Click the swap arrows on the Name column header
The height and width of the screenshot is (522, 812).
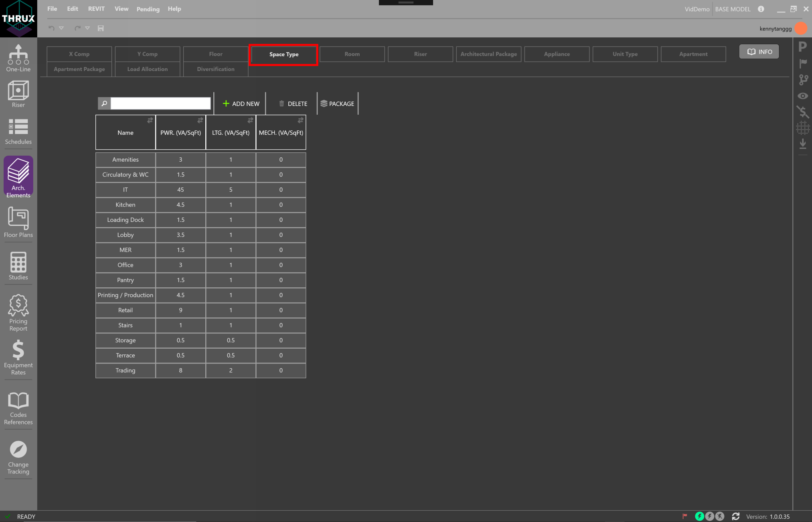point(150,120)
